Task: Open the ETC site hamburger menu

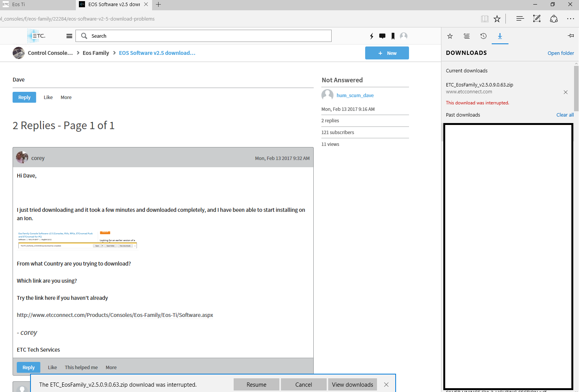Action: 69,36
